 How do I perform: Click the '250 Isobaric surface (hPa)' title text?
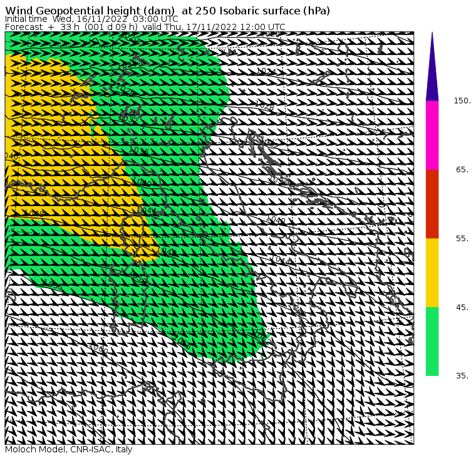coord(262,11)
